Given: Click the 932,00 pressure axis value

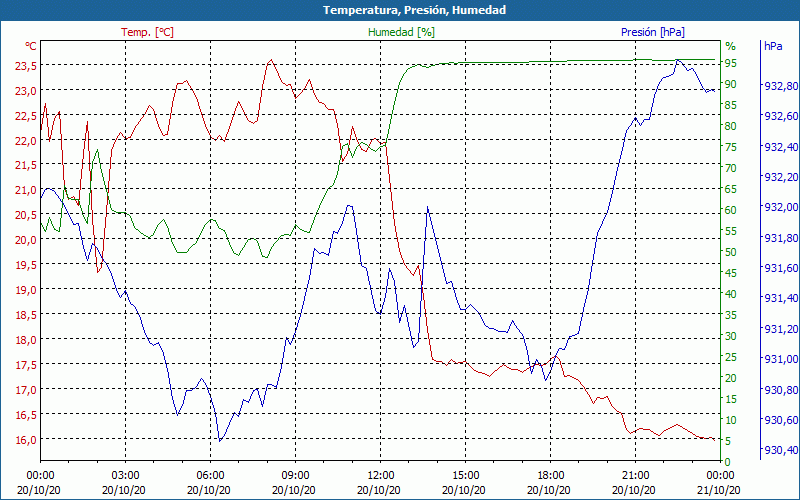Looking at the screenshot, I should [781, 207].
